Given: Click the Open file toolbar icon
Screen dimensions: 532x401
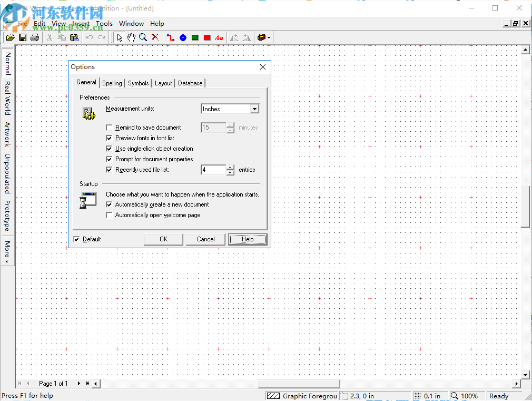Looking at the screenshot, I should coord(10,37).
